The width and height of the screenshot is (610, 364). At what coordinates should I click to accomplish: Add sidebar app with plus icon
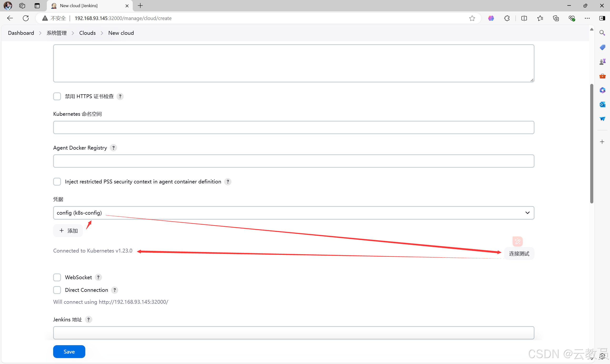[x=602, y=142]
